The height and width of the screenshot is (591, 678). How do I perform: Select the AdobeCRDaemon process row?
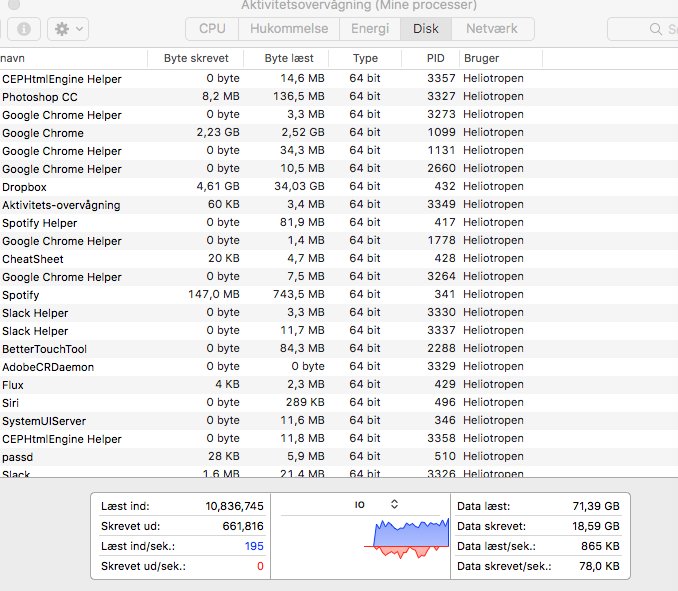click(x=339, y=367)
